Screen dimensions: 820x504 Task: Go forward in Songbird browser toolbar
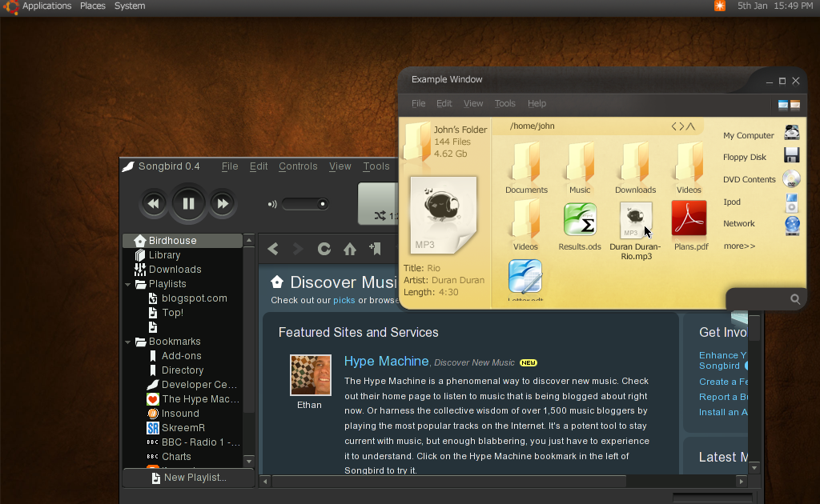pos(298,249)
